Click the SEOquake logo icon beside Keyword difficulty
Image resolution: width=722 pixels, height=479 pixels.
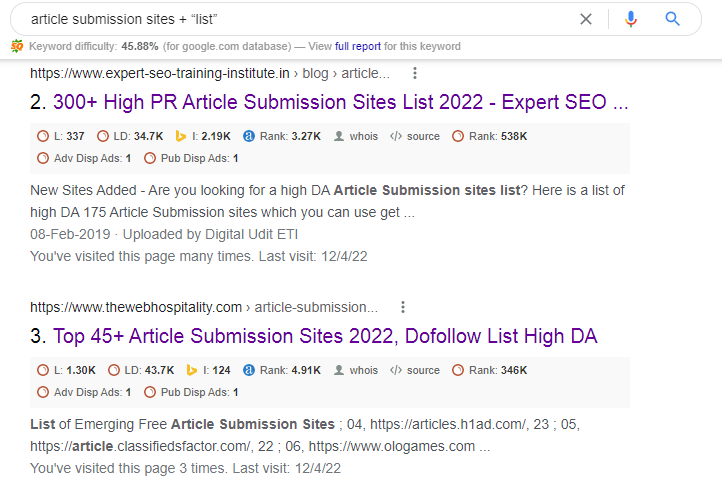[17, 46]
